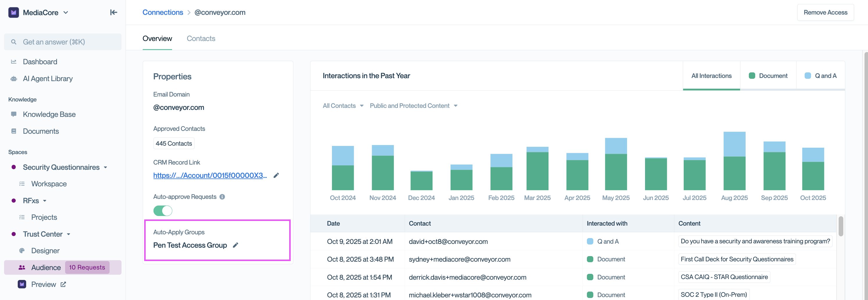Select the All Interactions tab

(711, 76)
